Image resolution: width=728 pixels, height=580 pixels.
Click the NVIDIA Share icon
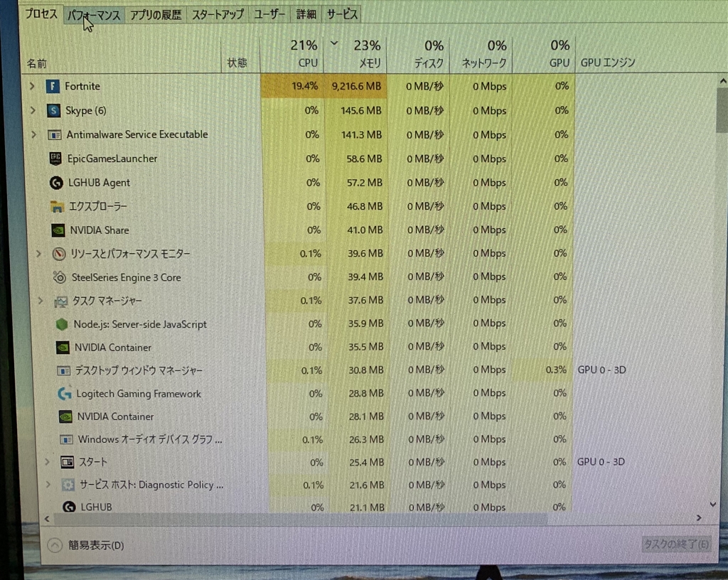coord(58,230)
